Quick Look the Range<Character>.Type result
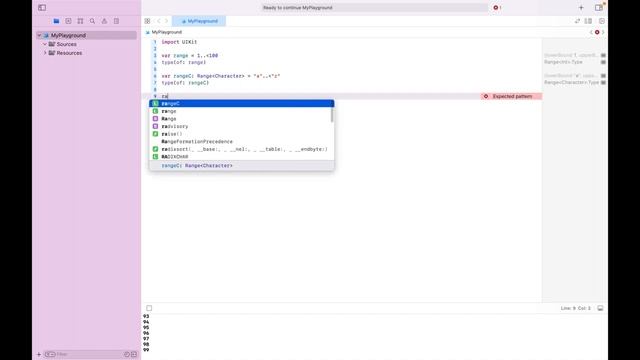 pos(603,82)
